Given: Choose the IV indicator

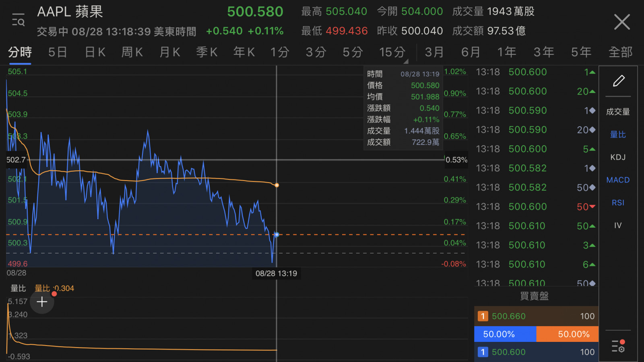Looking at the screenshot, I should [618, 226].
